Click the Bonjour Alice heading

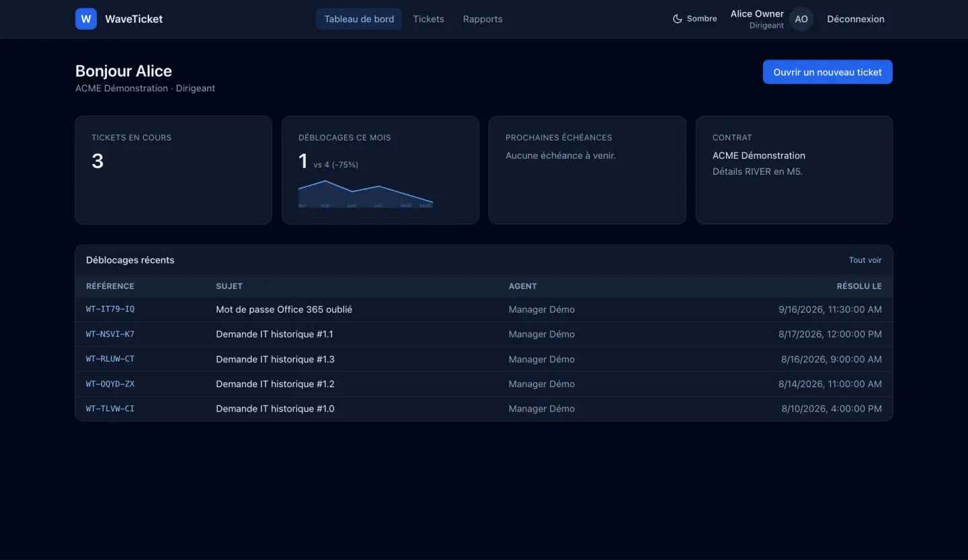(124, 71)
